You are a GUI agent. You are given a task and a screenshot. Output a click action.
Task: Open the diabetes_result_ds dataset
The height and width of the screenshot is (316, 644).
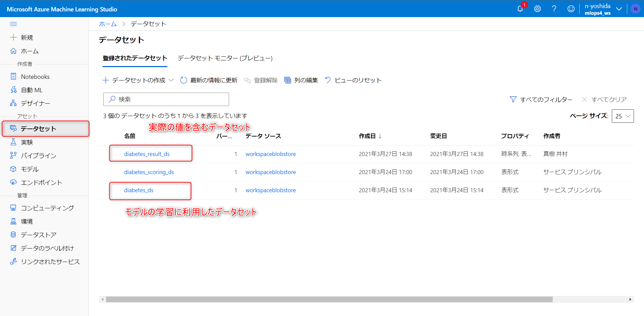coord(147,154)
